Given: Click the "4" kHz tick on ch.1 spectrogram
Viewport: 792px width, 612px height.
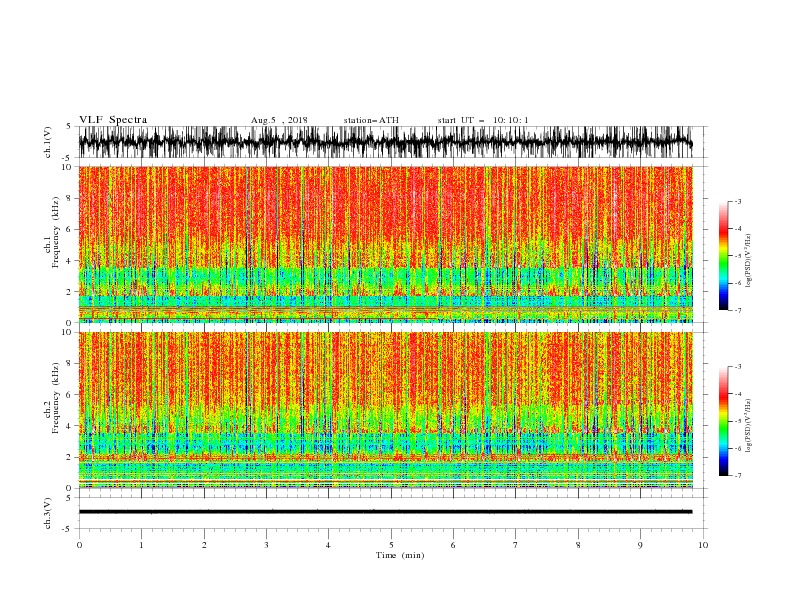Looking at the screenshot, I should click(69, 261).
